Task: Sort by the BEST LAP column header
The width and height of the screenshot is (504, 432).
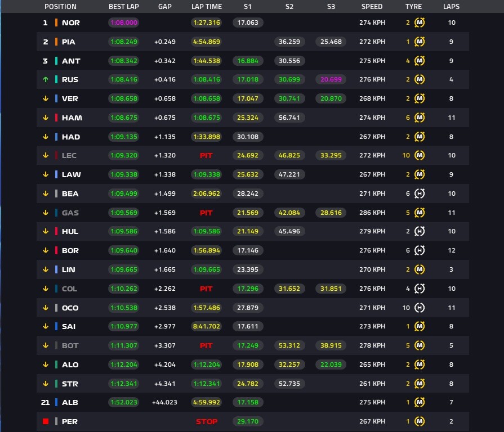Action: [x=124, y=6]
